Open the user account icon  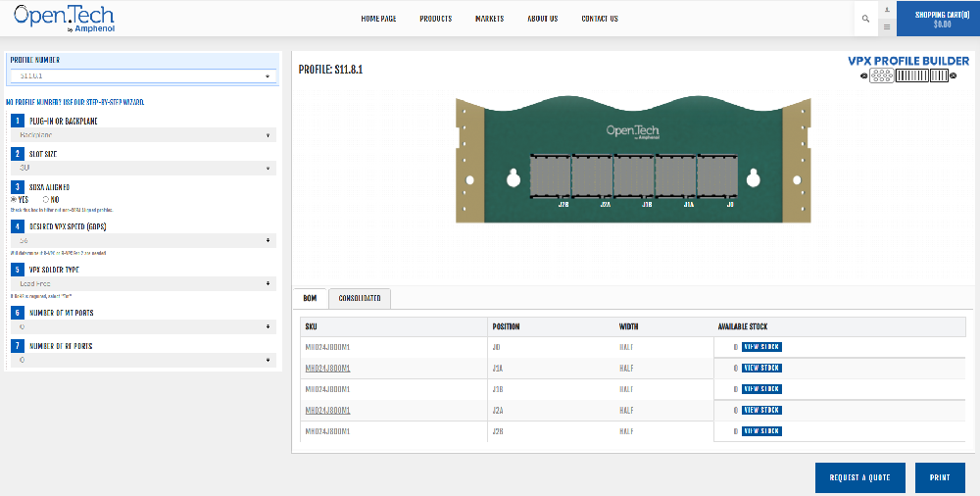point(886,9)
